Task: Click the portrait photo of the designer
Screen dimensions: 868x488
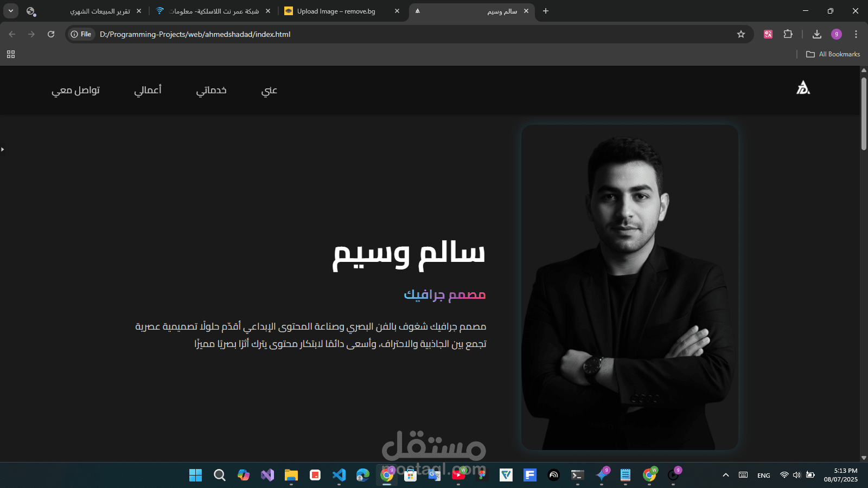Action: pyautogui.click(x=630, y=287)
